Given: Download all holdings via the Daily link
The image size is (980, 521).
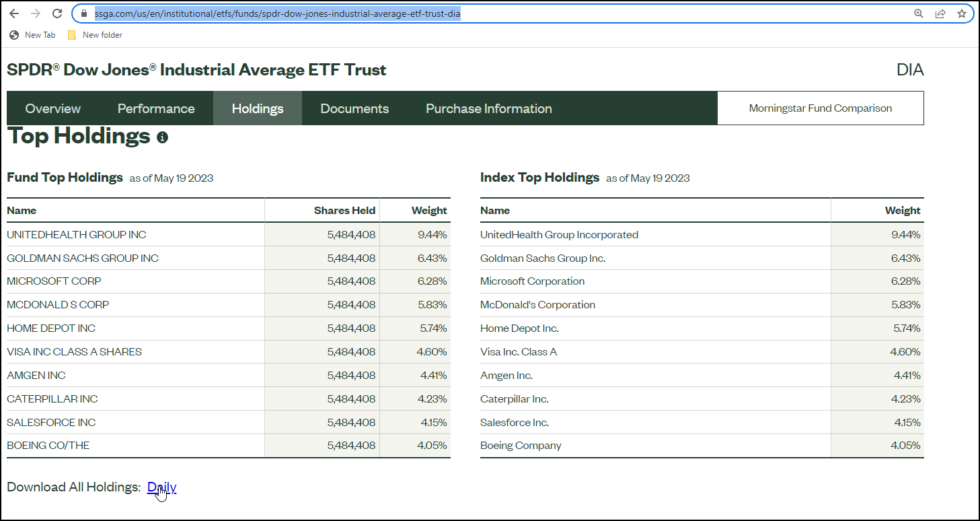Looking at the screenshot, I should click(x=161, y=487).
